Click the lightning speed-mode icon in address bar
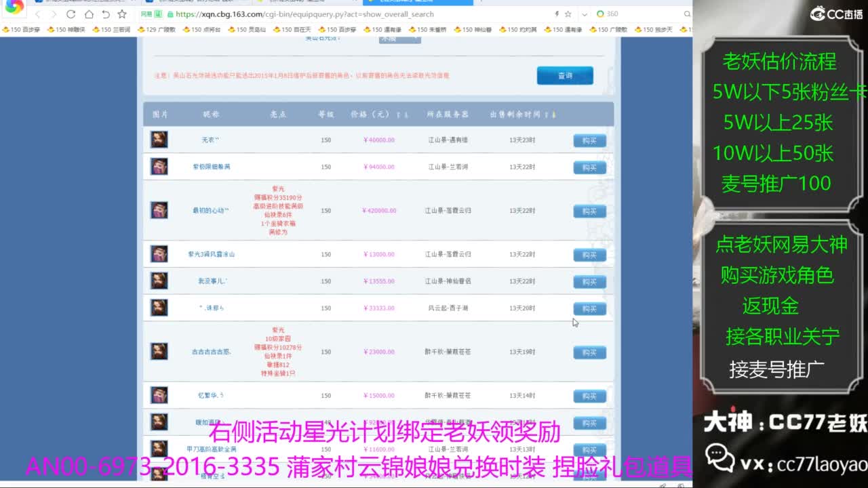The height and width of the screenshot is (488, 868). [x=557, y=14]
